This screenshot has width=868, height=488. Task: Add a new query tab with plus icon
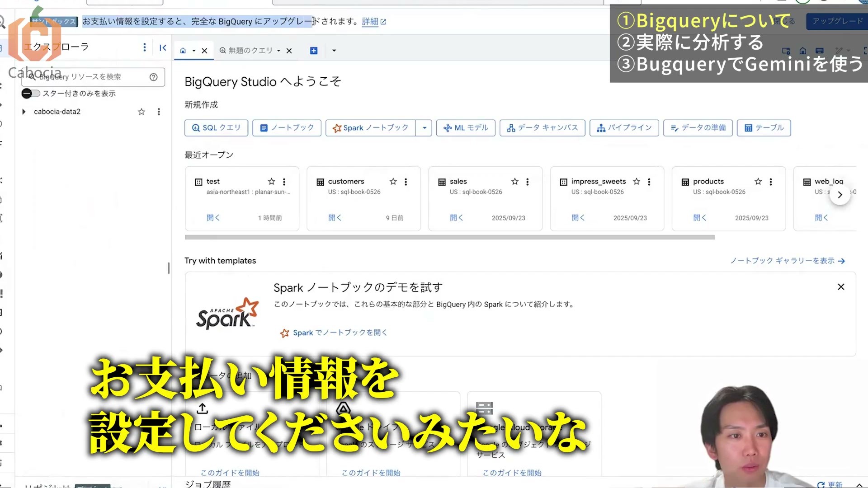point(314,51)
